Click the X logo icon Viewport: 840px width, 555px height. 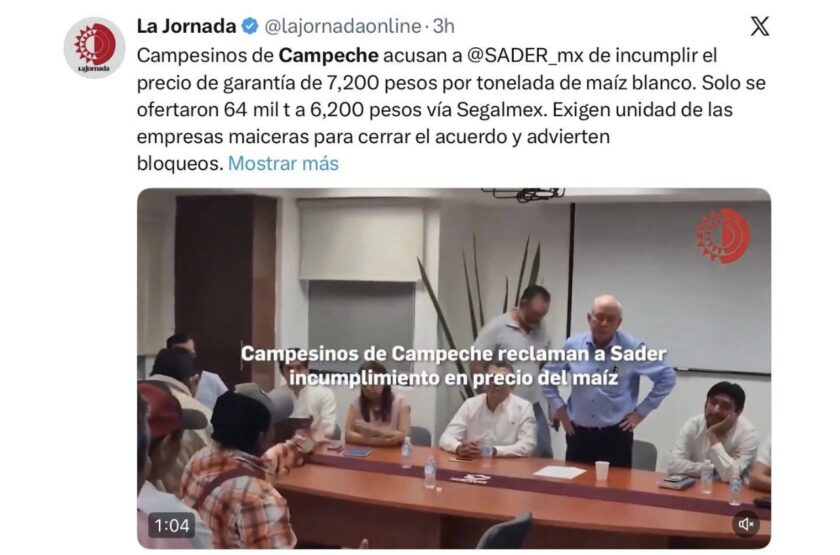760,26
